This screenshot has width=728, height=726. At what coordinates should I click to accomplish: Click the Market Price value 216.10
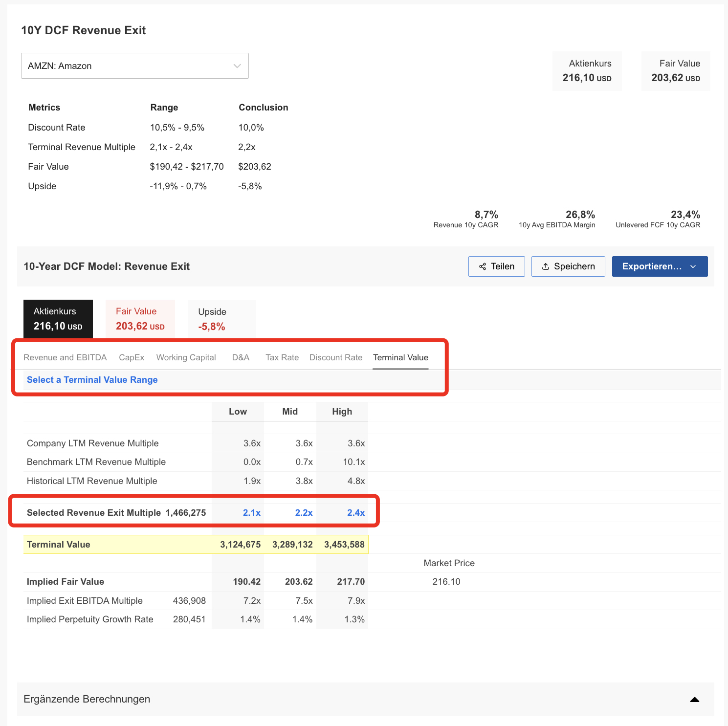tap(446, 582)
